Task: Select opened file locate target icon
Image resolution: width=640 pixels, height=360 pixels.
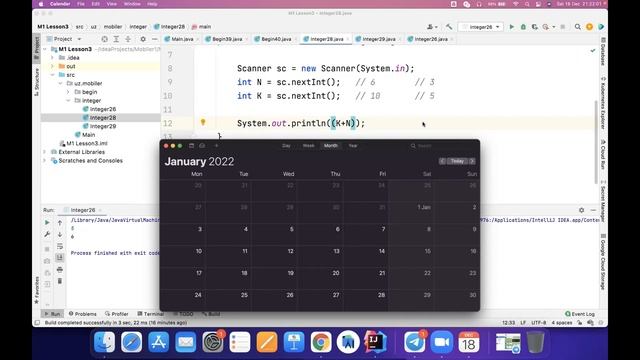Action: point(104,39)
